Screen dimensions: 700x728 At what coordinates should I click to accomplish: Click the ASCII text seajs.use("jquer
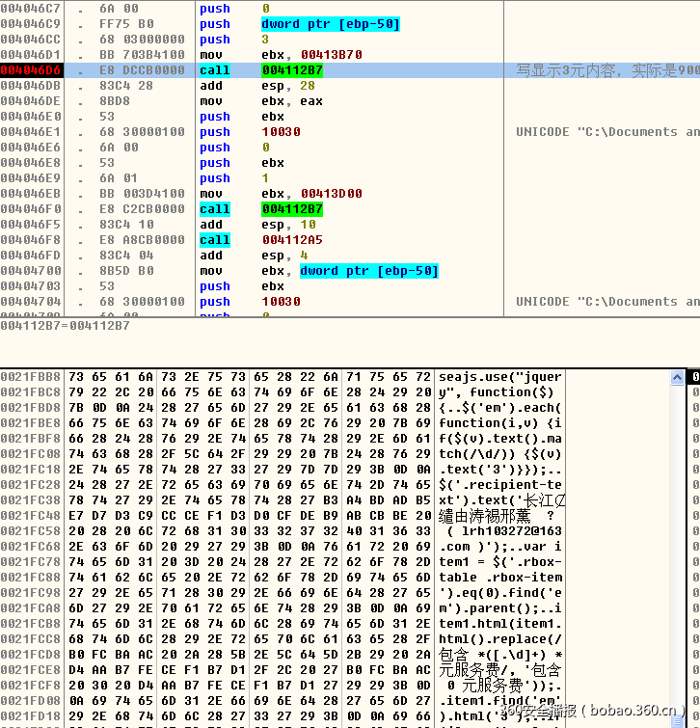pos(499,376)
